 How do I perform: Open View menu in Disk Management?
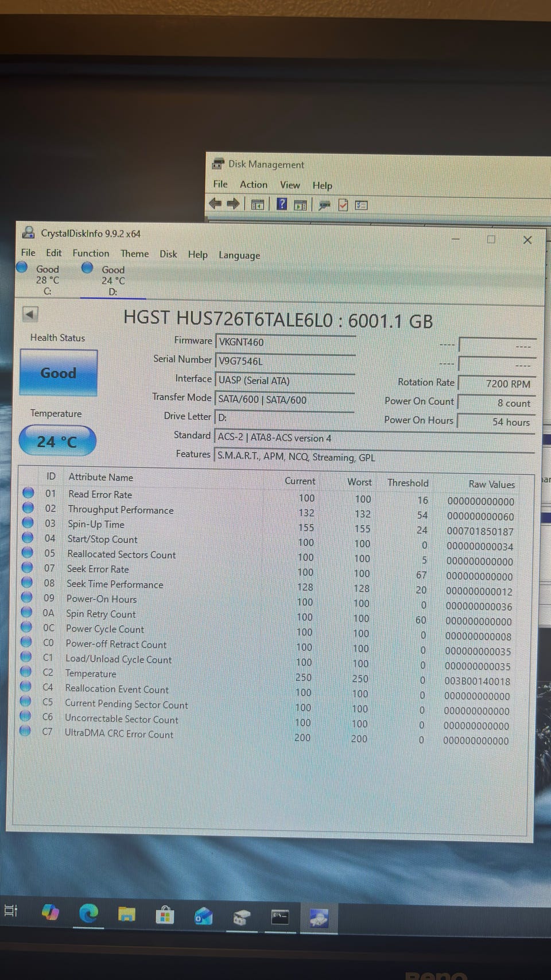coord(290,185)
